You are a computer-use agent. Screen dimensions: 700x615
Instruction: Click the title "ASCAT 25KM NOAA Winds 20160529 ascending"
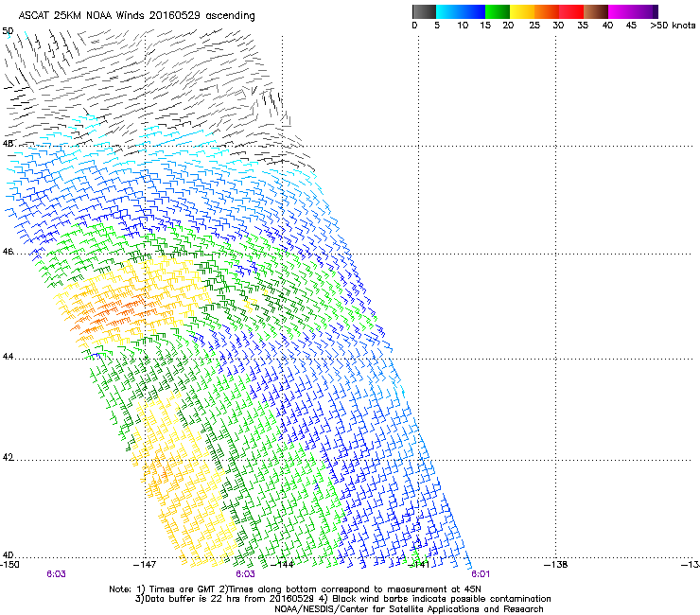pyautogui.click(x=136, y=16)
